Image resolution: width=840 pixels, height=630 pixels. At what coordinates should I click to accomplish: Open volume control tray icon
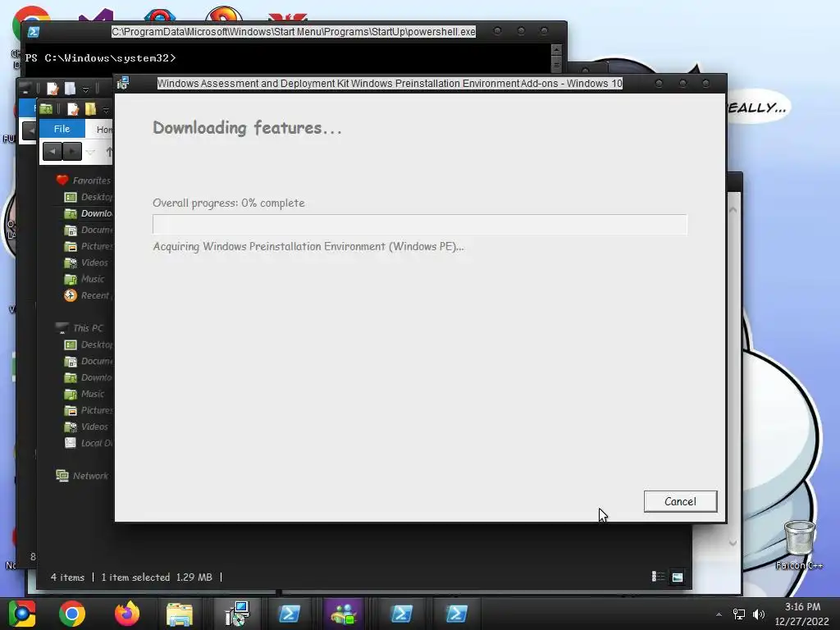coord(758,614)
